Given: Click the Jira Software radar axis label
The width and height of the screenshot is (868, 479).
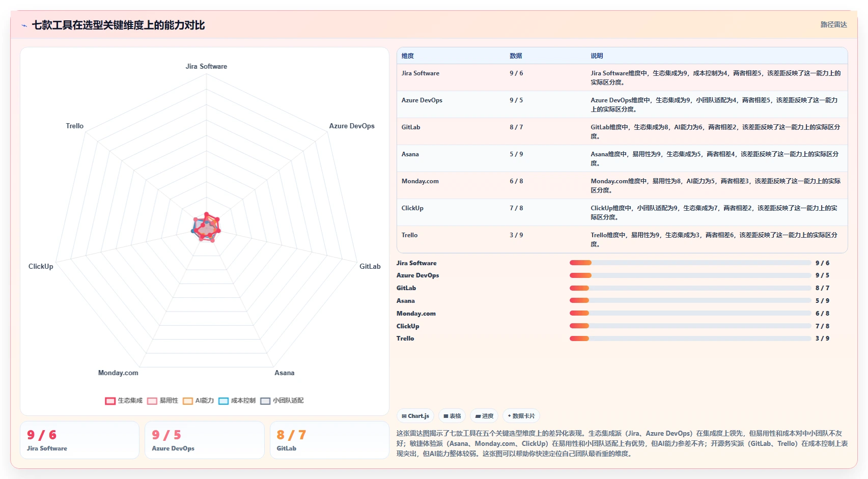Looking at the screenshot, I should [x=206, y=66].
